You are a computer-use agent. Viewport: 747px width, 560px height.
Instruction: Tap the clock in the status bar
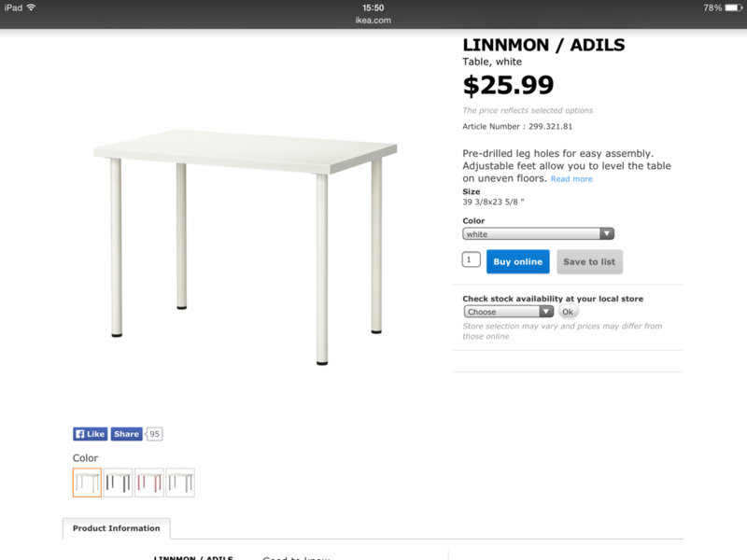(373, 7)
